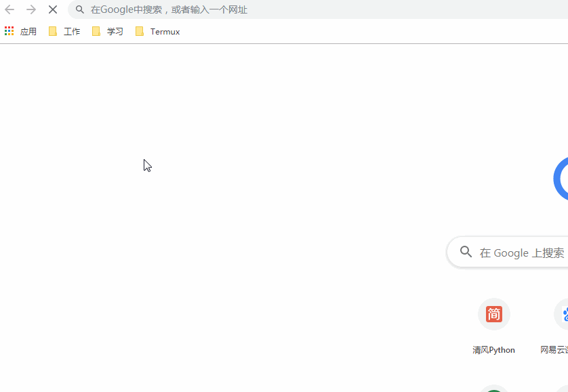Click the 工作 bookmark folder icon
Viewport: 568px width, 392px height.
[53, 31]
